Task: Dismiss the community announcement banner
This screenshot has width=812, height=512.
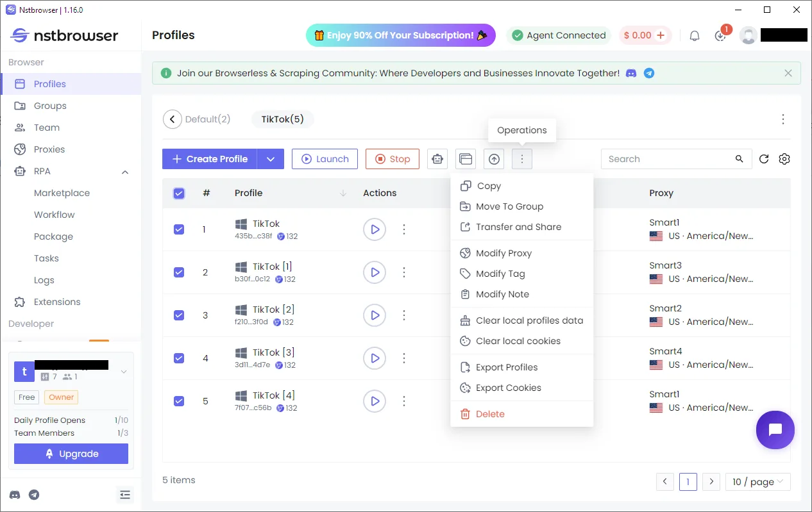Action: point(788,73)
